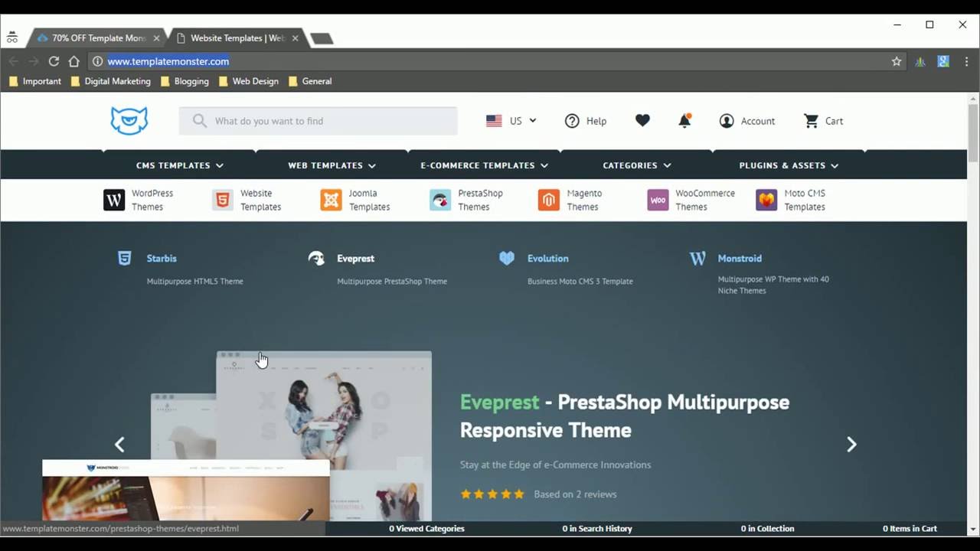This screenshot has height=551, width=980.
Task: Open Chrome menu three-dots button
Action: [x=965, y=61]
